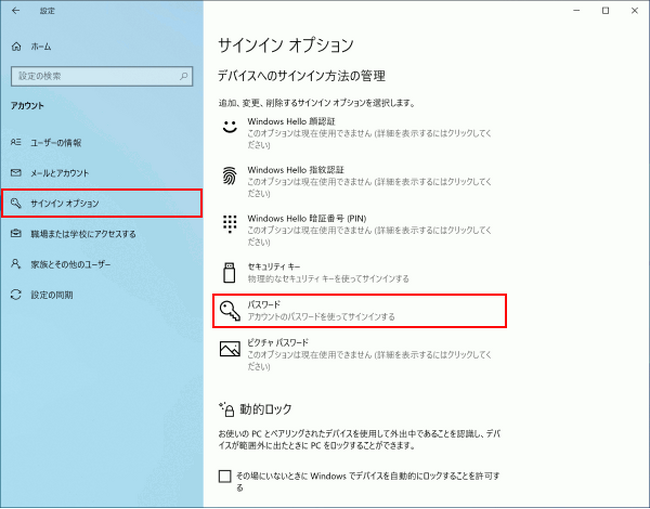Click the security key USB icon

229,270
